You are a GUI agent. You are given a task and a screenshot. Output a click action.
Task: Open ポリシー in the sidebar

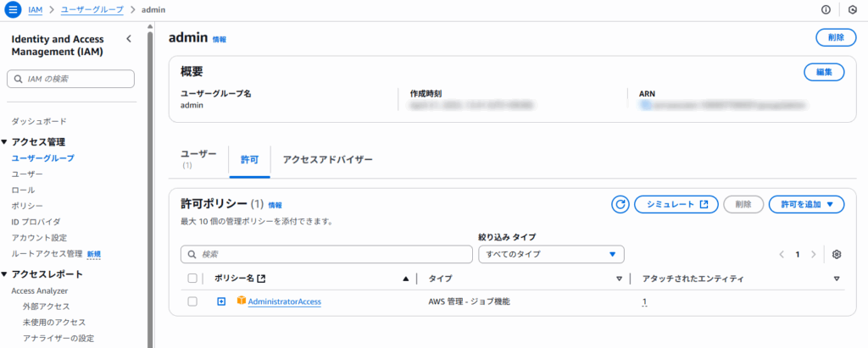point(27,207)
